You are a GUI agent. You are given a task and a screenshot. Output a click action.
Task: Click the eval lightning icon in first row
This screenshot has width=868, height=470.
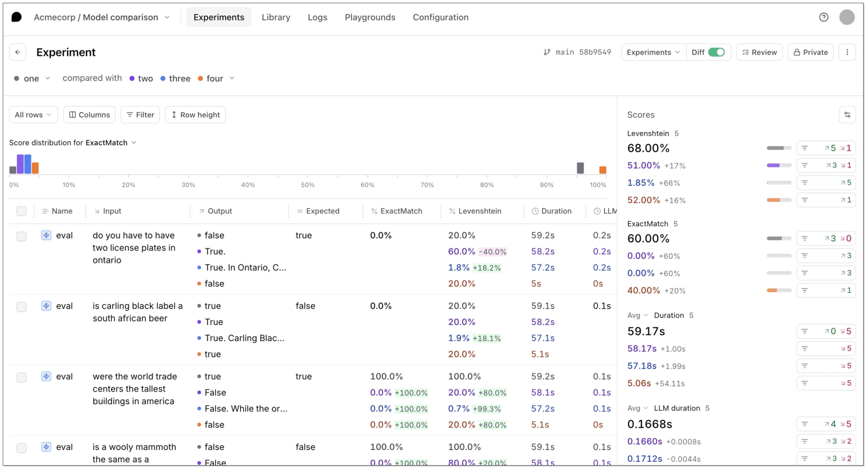46,235
